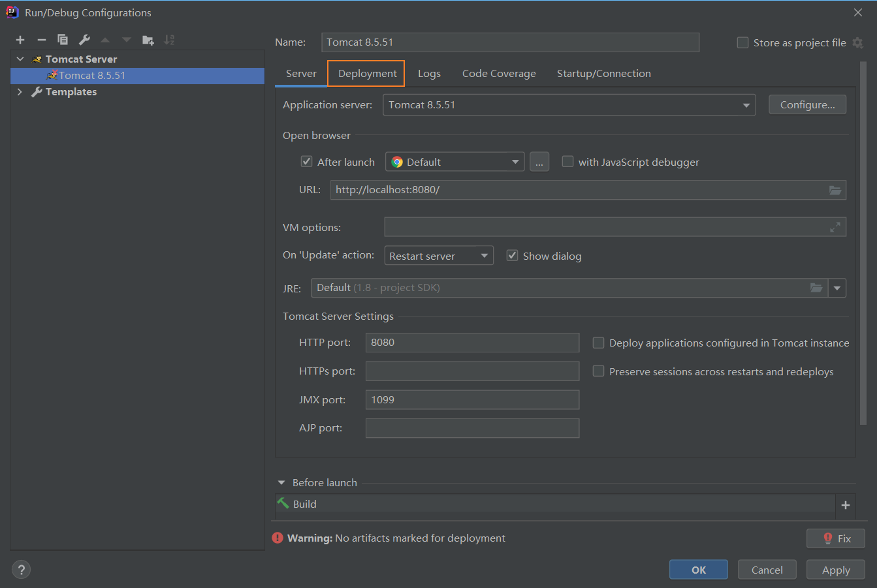Browse folder icon in URL field
This screenshot has width=877, height=588.
pyautogui.click(x=835, y=190)
